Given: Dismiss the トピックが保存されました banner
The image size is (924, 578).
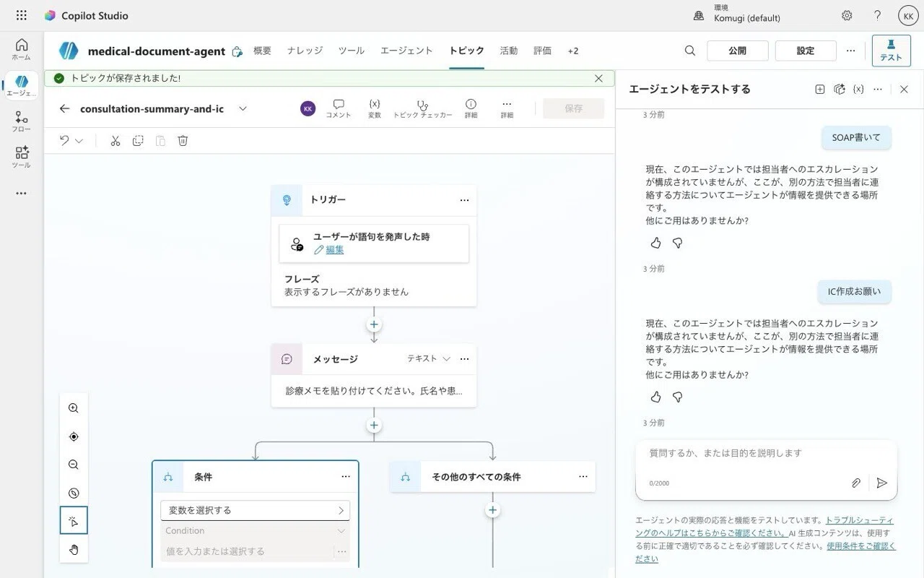Looking at the screenshot, I should tap(598, 78).
